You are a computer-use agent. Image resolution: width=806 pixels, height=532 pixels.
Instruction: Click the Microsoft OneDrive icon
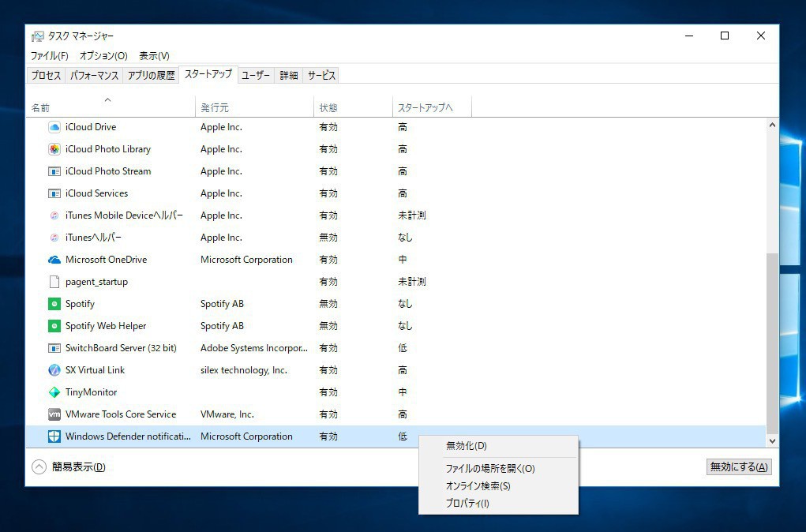tap(54, 260)
